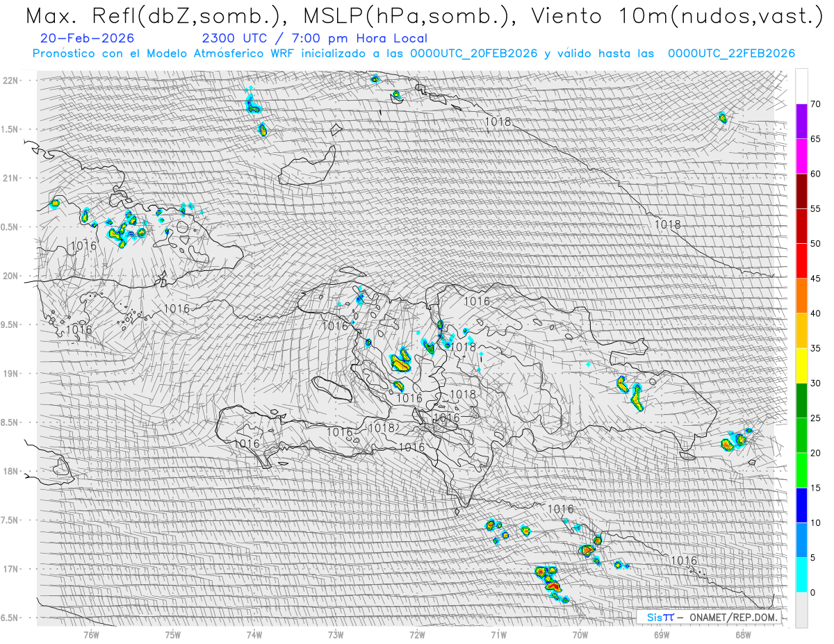Click the '20' value on the color scale
Viewport: 834px width, 644px height.
point(815,453)
